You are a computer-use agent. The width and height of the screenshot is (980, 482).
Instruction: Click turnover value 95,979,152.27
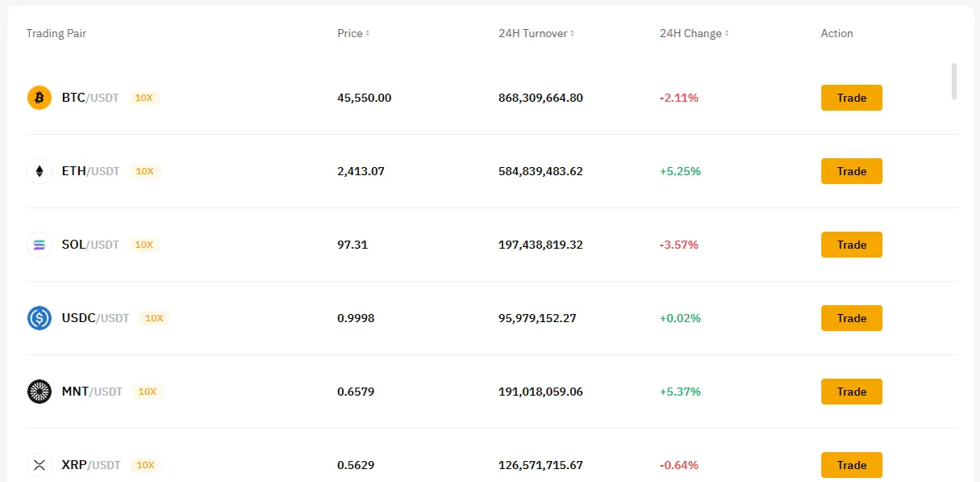(537, 318)
